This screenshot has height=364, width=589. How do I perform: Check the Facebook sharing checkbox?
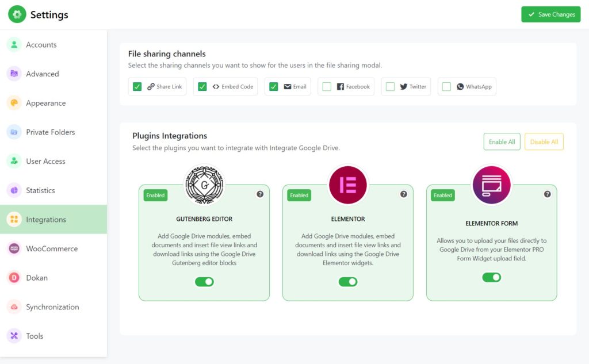(327, 86)
